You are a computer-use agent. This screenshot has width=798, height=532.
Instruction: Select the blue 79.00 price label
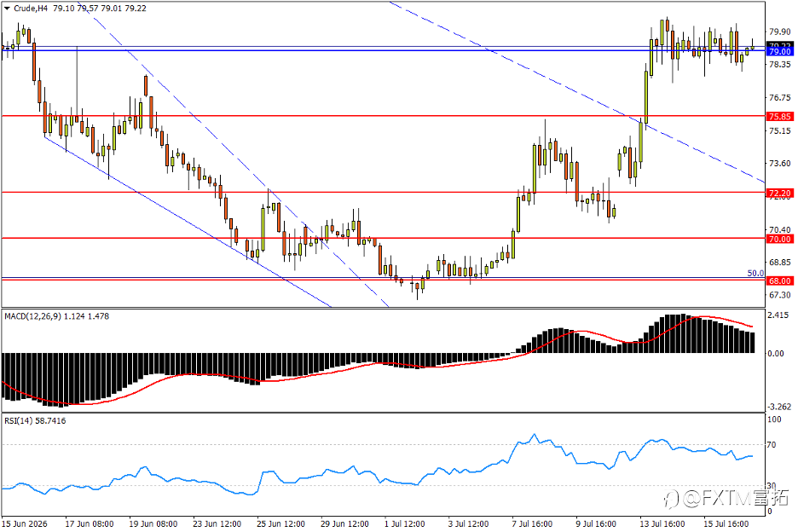coord(780,51)
